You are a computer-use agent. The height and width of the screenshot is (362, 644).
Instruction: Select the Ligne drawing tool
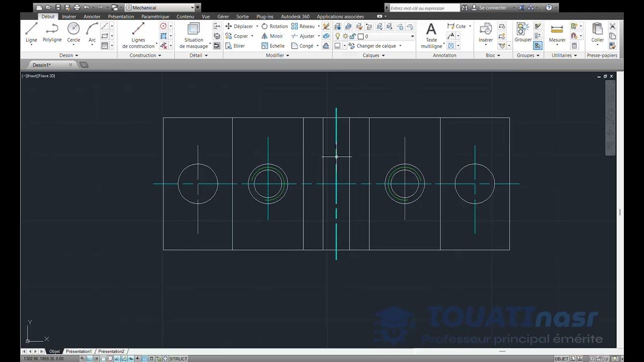(x=31, y=33)
